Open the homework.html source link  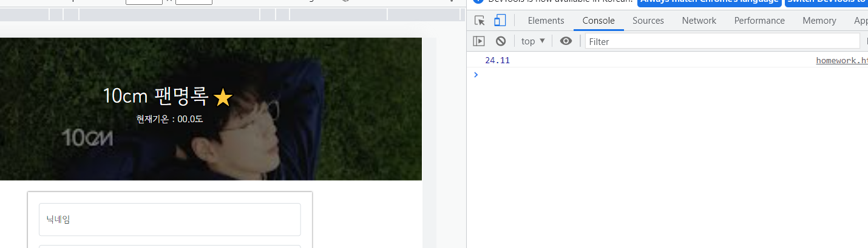pyautogui.click(x=842, y=60)
